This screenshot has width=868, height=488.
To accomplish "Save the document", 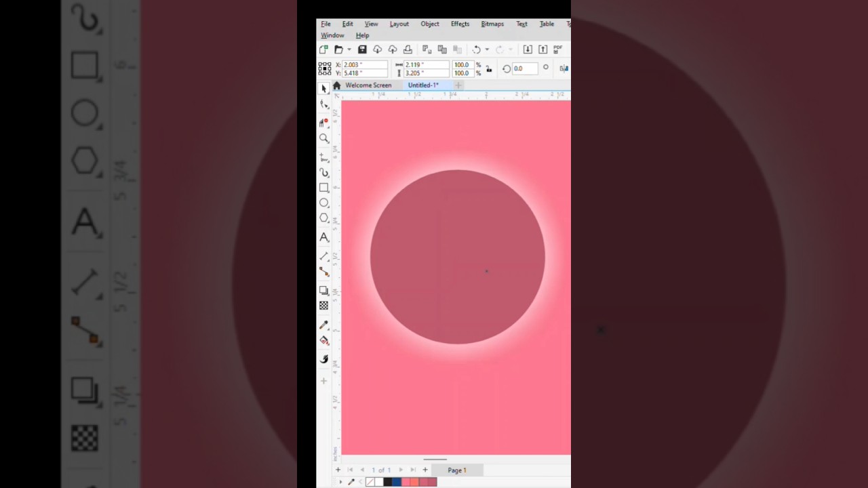I will [362, 49].
